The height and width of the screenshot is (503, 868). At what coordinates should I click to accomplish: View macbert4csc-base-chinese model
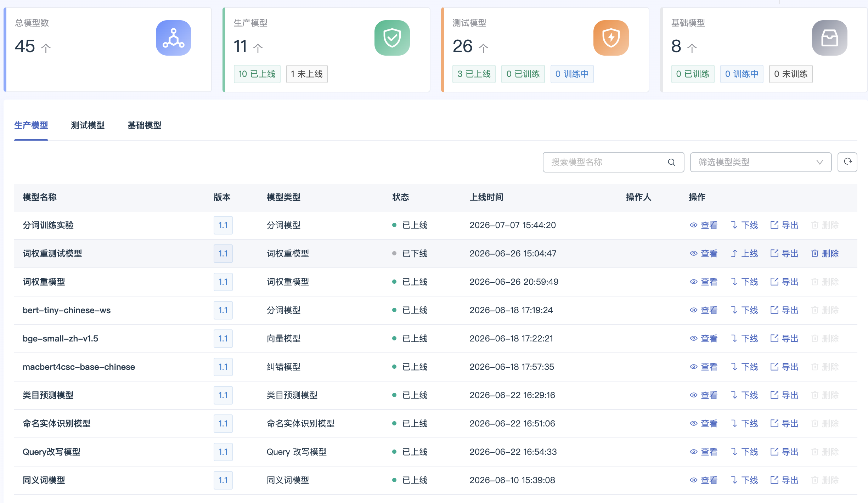[704, 367]
